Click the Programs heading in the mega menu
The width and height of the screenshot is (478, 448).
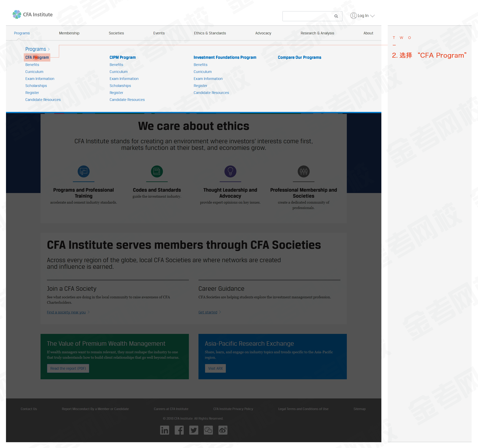click(36, 49)
